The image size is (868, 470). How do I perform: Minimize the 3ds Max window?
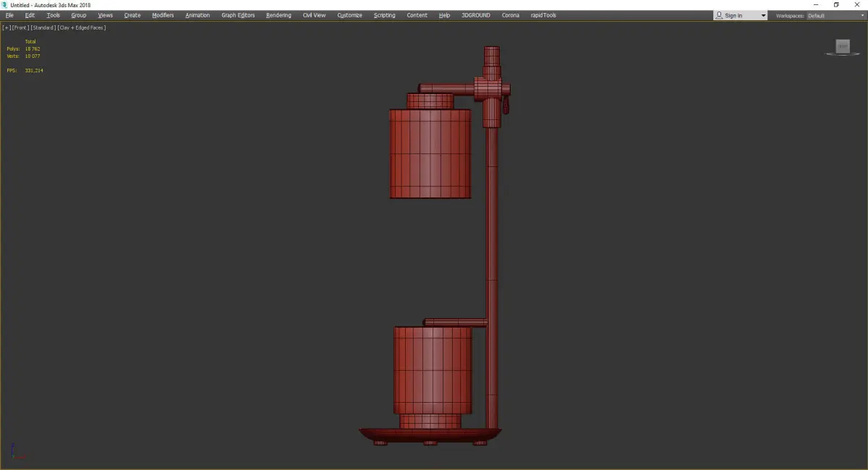pyautogui.click(x=816, y=4)
